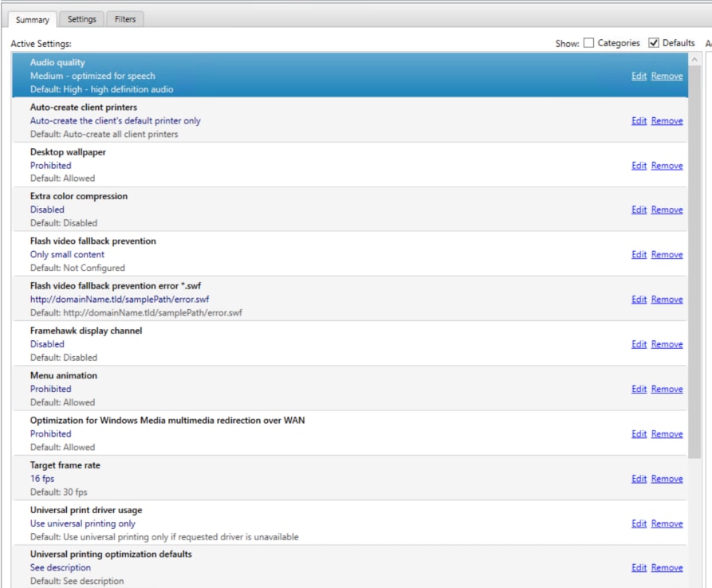The height and width of the screenshot is (588, 712).
Task: Edit the Menu animation setting
Action: coord(639,389)
